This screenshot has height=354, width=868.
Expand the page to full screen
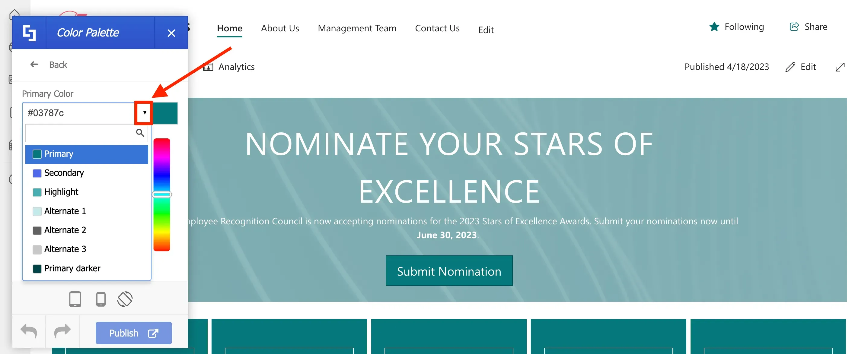[840, 67]
